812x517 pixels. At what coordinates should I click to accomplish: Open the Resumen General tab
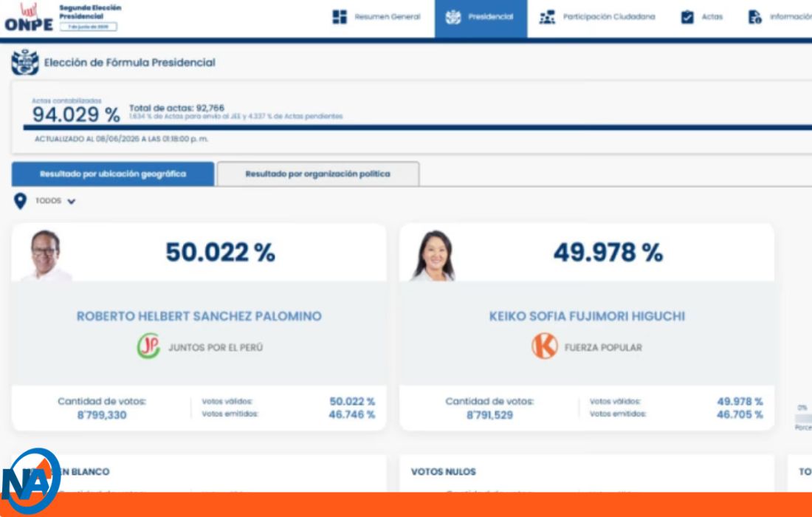click(x=377, y=17)
